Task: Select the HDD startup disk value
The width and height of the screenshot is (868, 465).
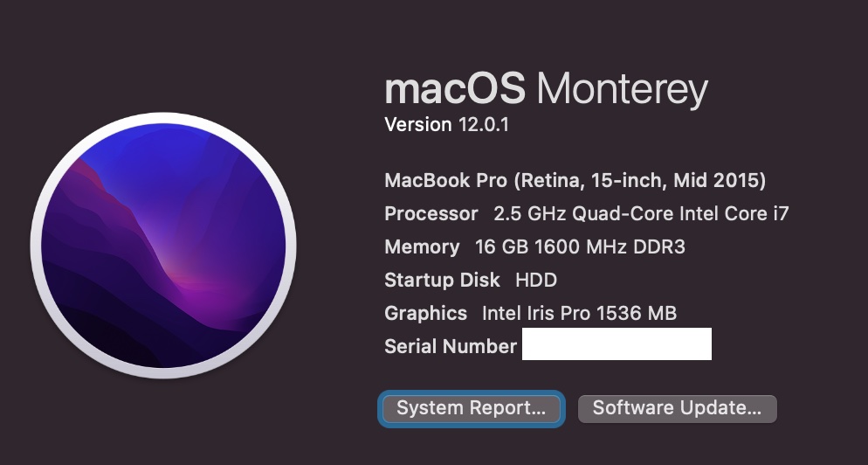Action: (x=536, y=281)
